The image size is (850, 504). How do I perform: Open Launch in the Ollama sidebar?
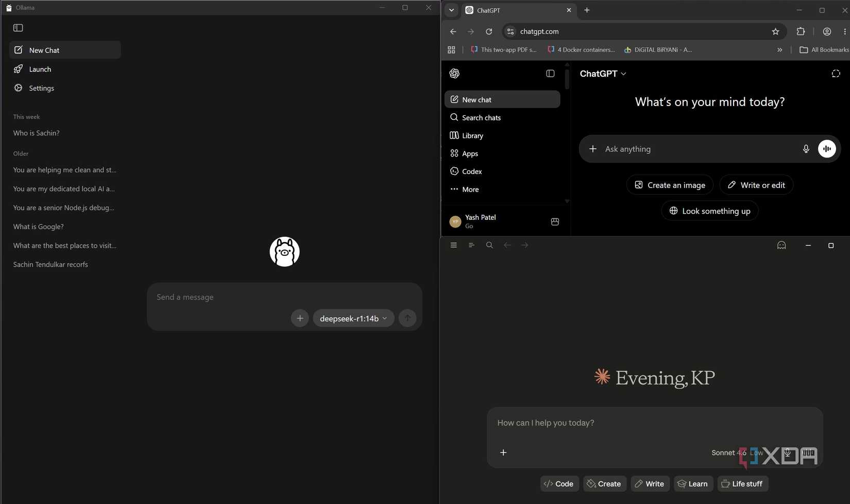[x=65, y=69]
